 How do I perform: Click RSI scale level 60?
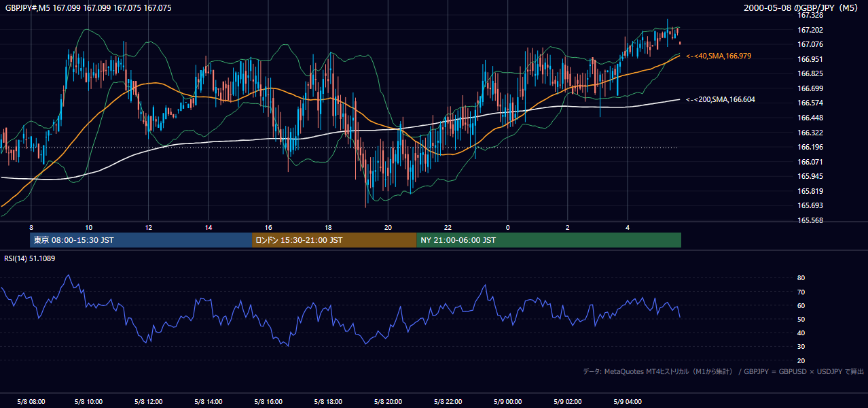pos(801,305)
